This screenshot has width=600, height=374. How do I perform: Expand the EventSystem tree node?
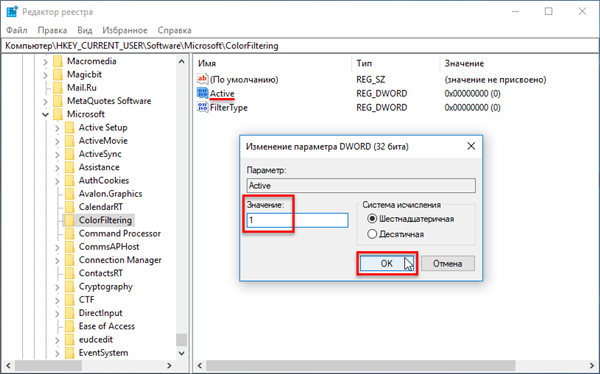(57, 353)
